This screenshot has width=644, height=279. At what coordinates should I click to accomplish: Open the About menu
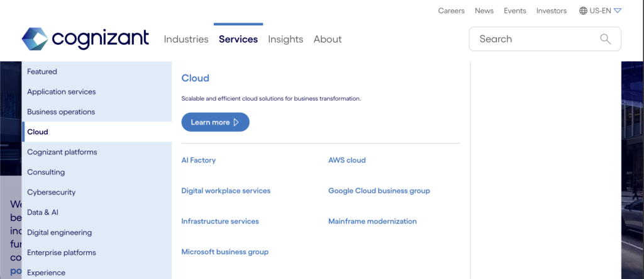[327, 39]
